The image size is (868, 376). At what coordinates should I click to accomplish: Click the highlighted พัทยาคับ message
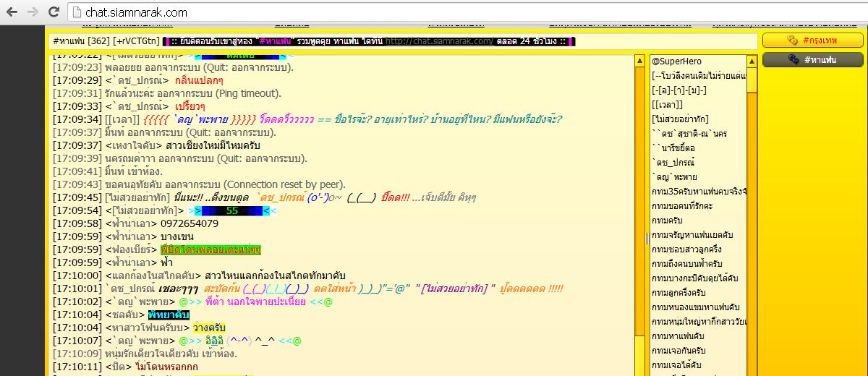tap(169, 315)
